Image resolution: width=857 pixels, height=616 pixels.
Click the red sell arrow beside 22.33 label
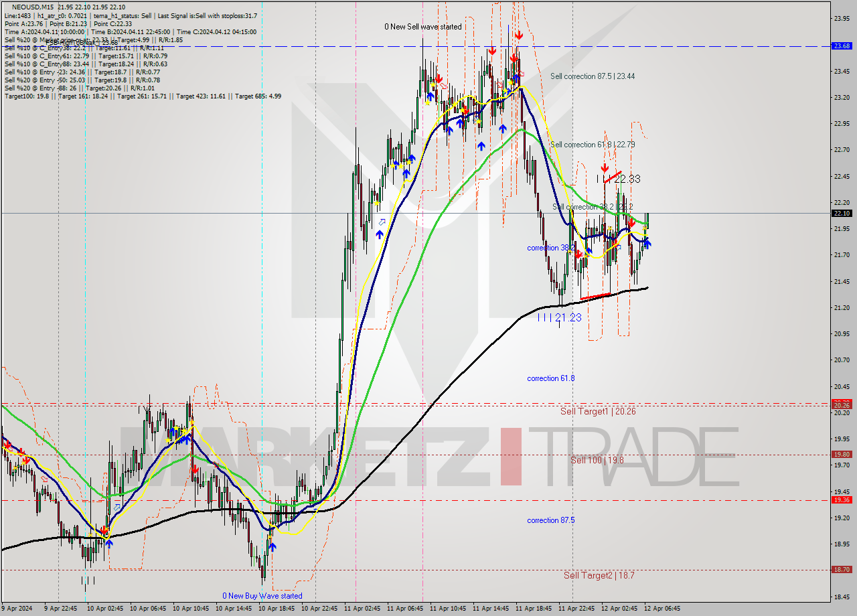point(605,167)
